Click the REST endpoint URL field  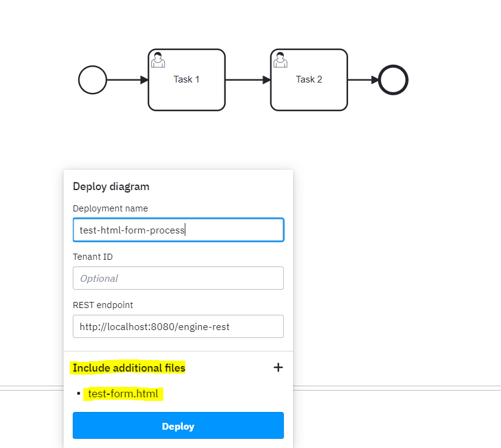[x=178, y=326]
